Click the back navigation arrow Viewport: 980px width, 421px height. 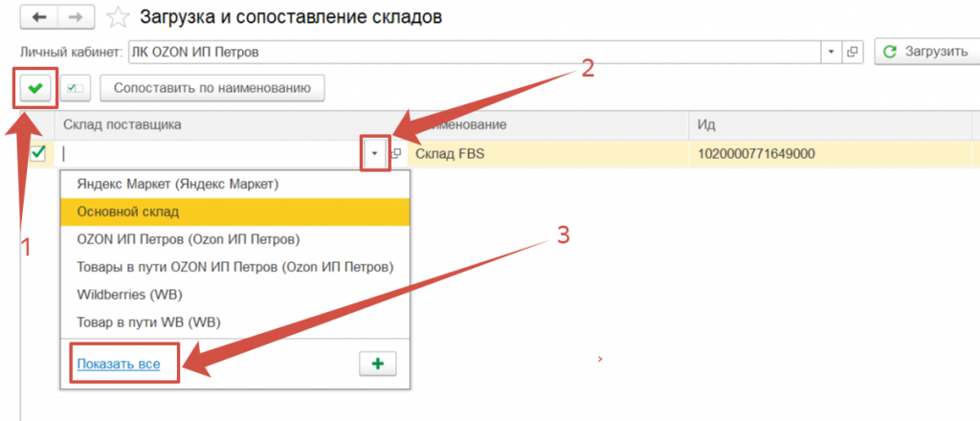point(39,18)
